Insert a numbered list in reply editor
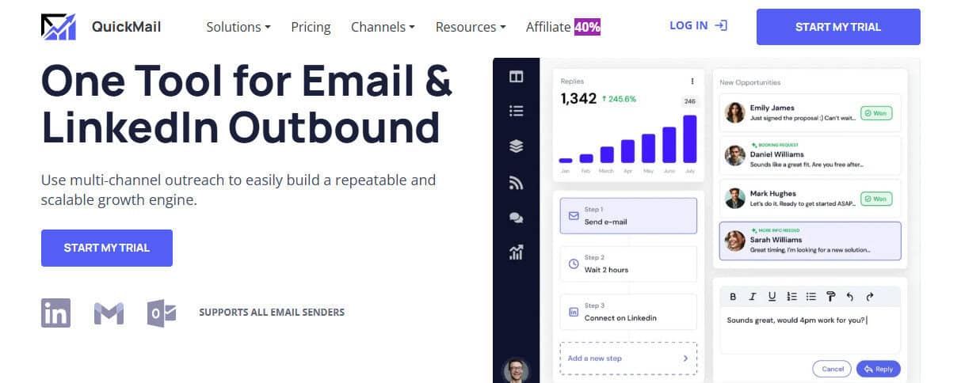This screenshot has height=383, width=980. pos(791,297)
